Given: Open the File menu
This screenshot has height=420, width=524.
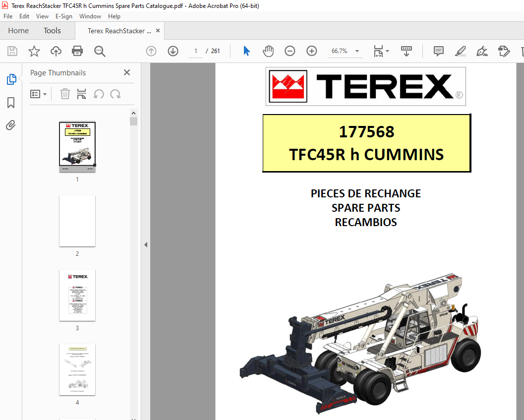Looking at the screenshot, I should 8,16.
